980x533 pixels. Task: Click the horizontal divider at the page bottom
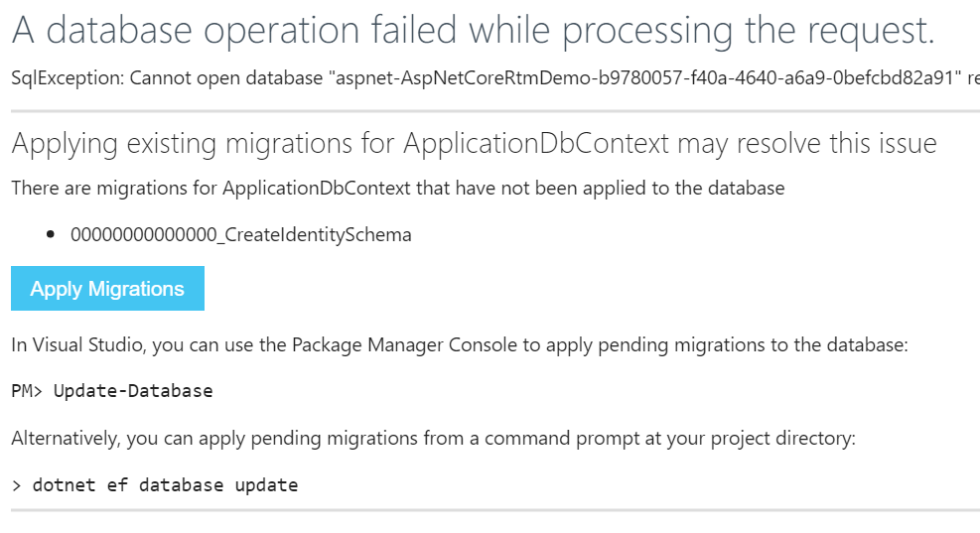(x=494, y=510)
